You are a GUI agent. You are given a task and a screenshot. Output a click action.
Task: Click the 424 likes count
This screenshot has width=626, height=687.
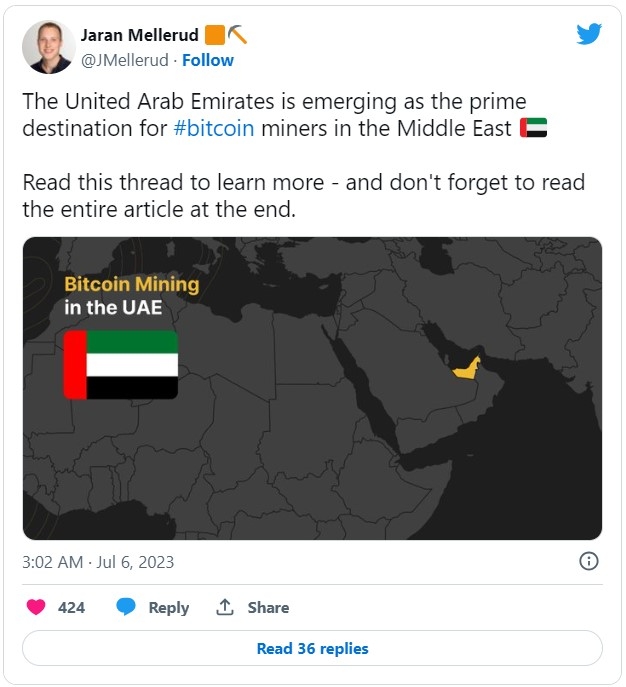pos(72,607)
